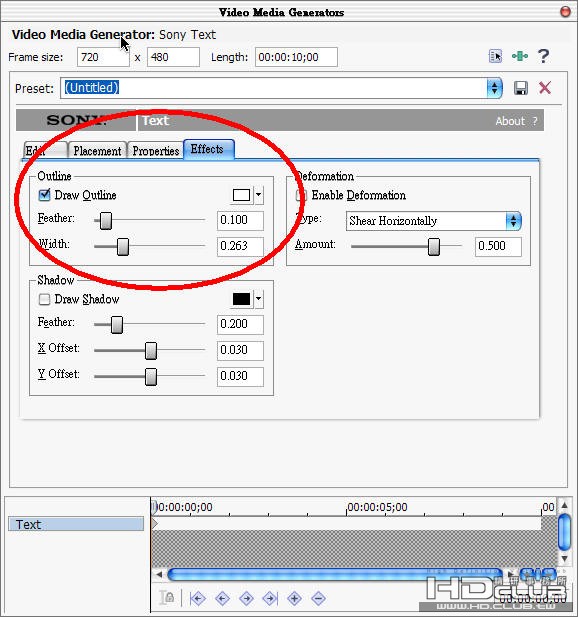Click the Sony Text help question mark
The height and width of the screenshot is (617, 578).
click(x=535, y=121)
